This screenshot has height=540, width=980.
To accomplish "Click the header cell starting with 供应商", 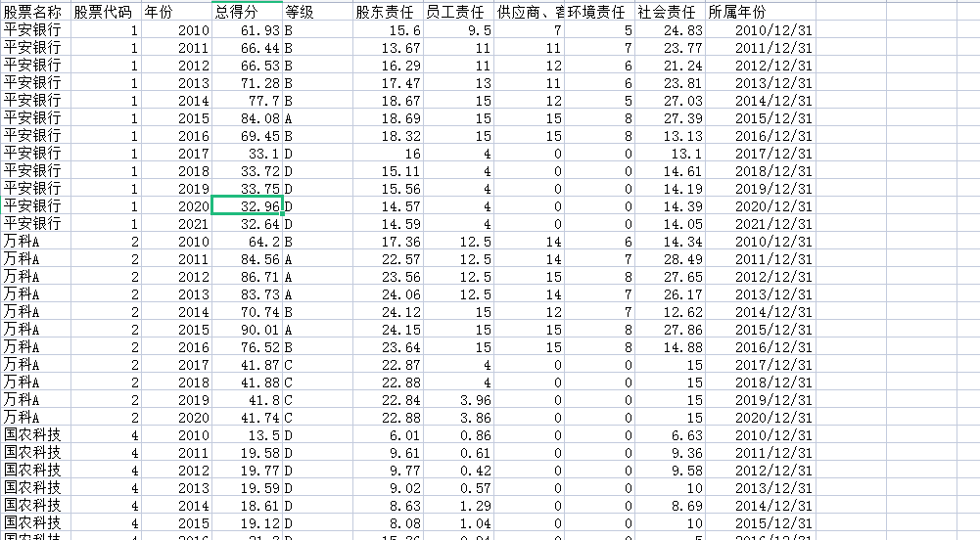I will coord(530,12).
